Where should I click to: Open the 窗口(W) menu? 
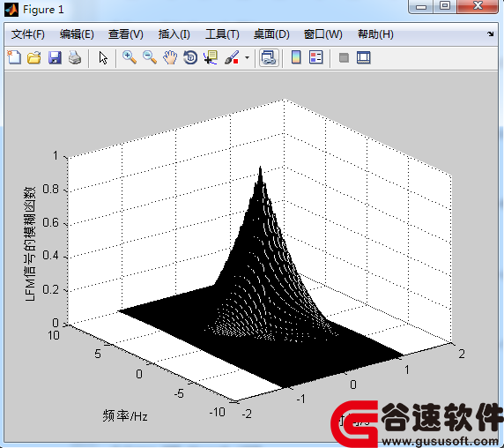323,34
